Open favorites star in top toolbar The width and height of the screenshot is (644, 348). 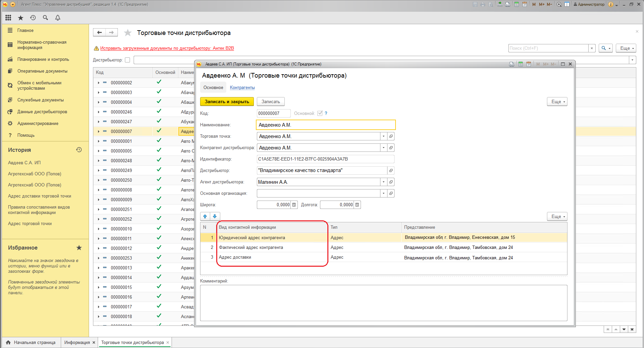pos(20,18)
